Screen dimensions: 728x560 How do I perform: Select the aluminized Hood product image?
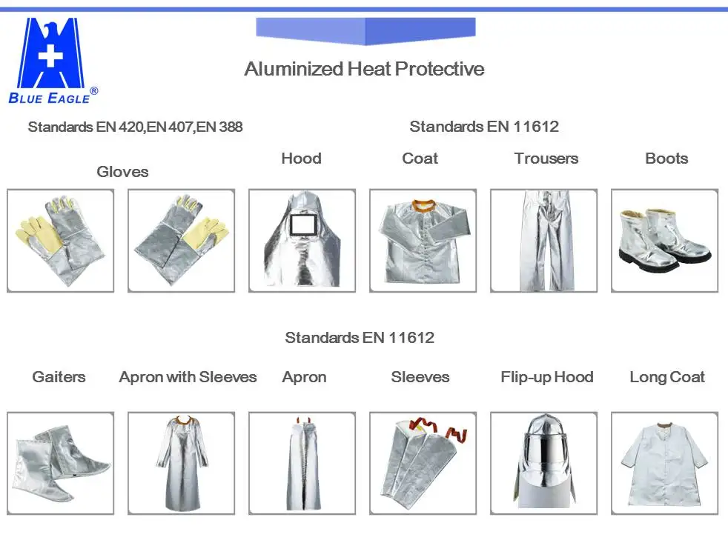pos(302,241)
